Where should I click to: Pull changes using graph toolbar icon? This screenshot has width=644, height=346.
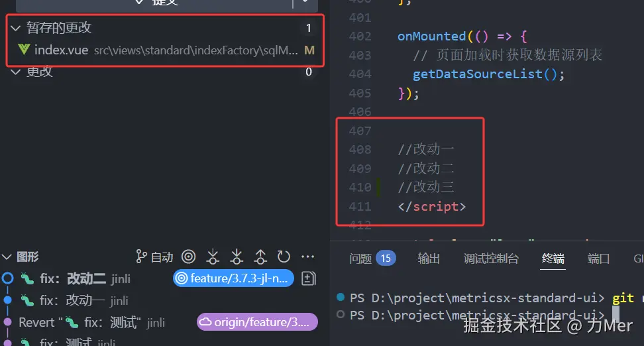coord(236,257)
